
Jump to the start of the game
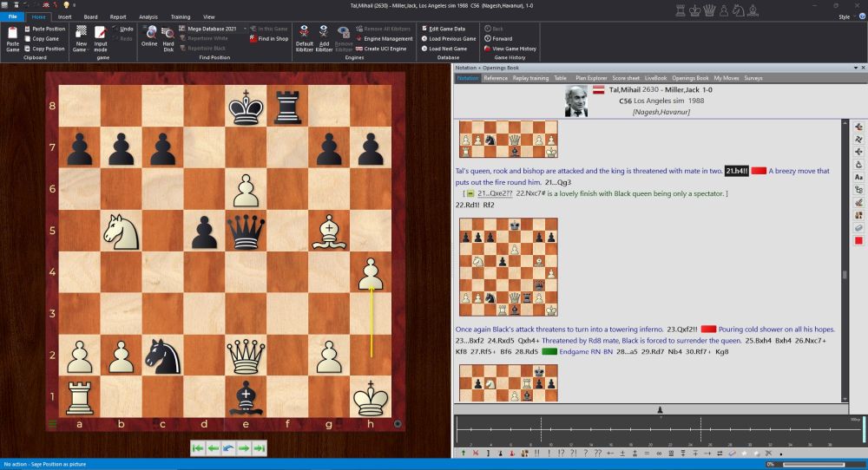pyautogui.click(x=198, y=448)
